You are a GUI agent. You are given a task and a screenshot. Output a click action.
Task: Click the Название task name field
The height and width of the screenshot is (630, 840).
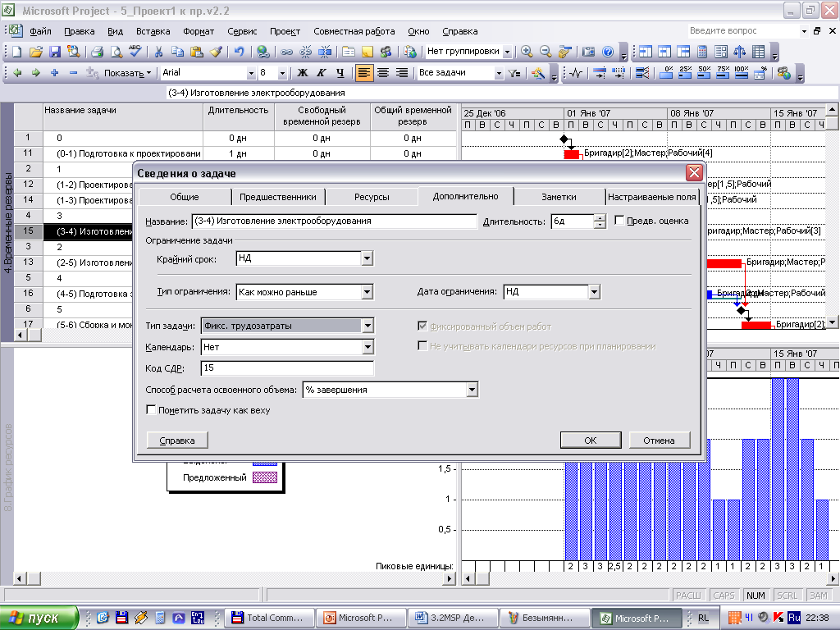click(334, 221)
